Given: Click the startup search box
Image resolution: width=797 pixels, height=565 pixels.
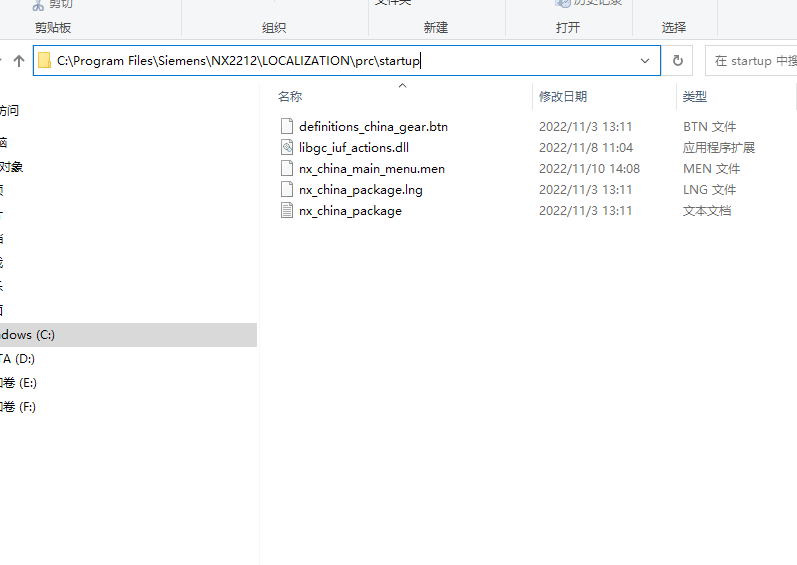Looking at the screenshot, I should [752, 61].
